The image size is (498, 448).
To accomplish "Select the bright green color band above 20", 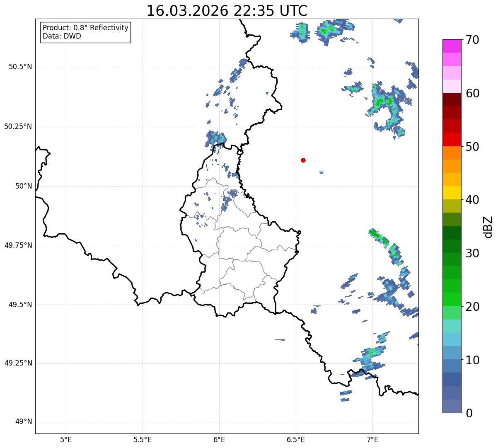I will pos(452,299).
